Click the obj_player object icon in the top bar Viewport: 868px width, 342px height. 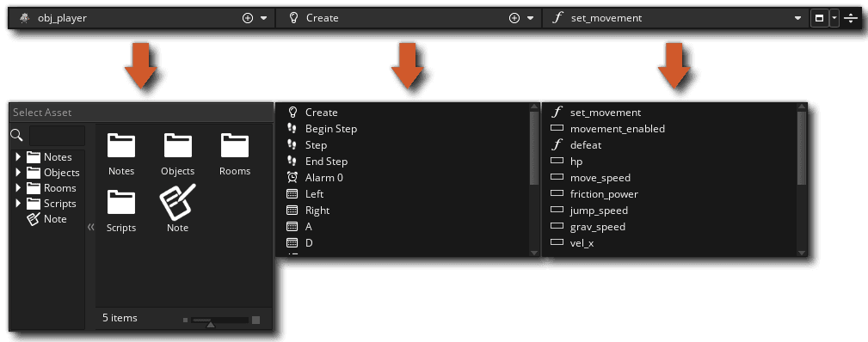24,18
